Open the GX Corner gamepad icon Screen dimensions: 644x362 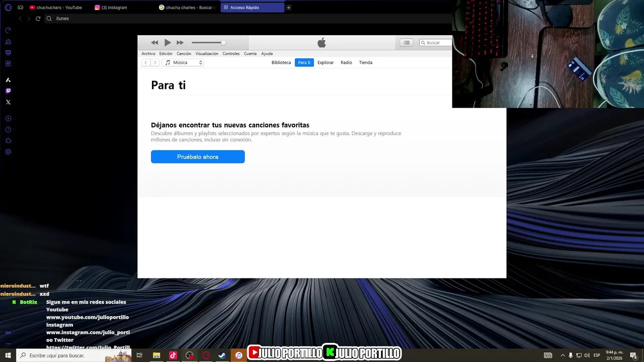click(21, 8)
